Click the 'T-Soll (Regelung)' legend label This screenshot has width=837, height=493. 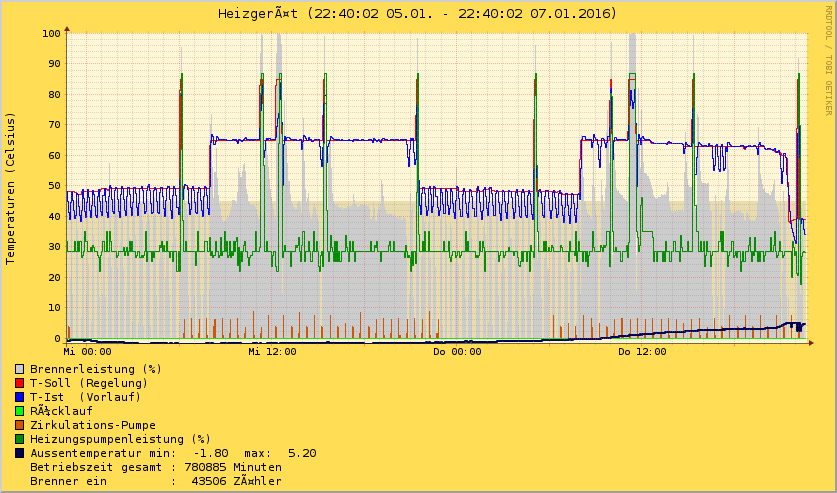click(x=89, y=383)
